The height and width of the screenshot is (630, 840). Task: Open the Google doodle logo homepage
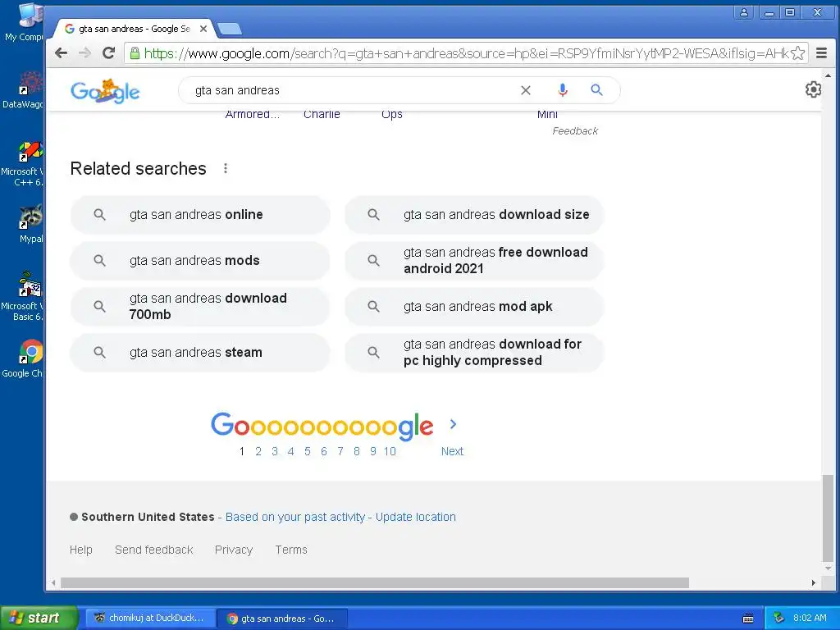click(x=106, y=91)
